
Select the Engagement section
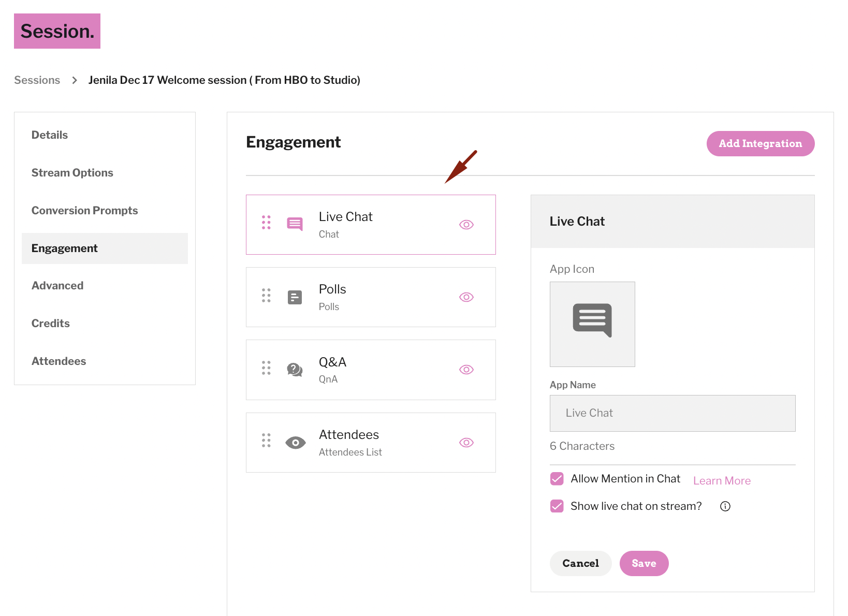coord(105,248)
